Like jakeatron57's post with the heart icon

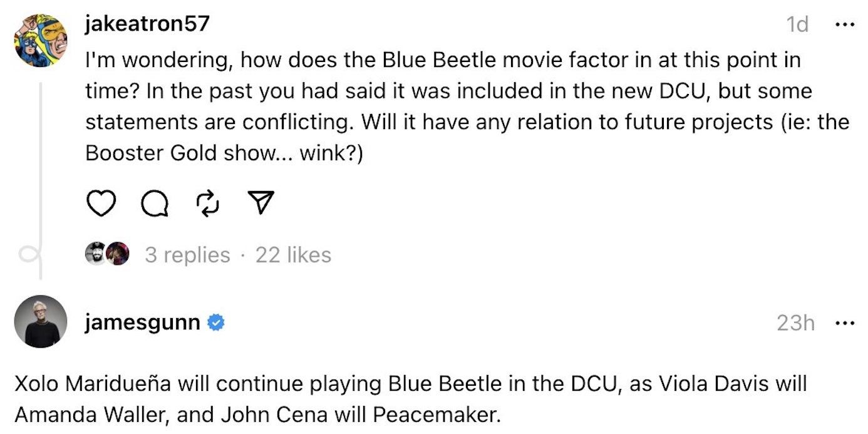click(x=100, y=204)
